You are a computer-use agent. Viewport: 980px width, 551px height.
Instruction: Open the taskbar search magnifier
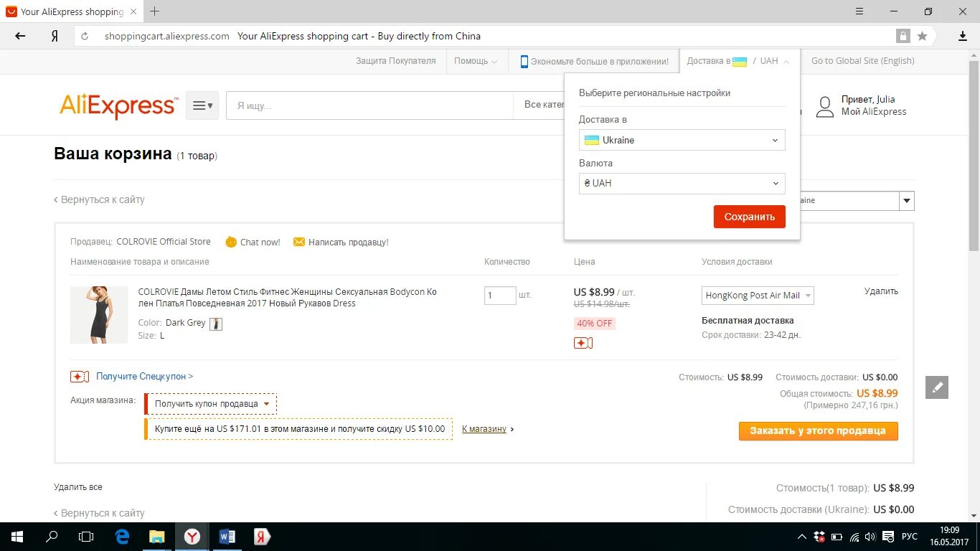pos(52,536)
